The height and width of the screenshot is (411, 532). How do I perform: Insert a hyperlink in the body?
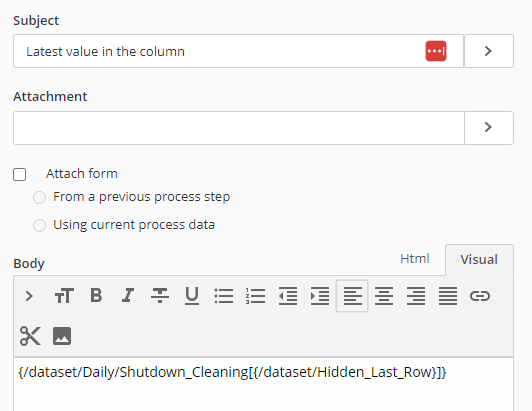480,296
